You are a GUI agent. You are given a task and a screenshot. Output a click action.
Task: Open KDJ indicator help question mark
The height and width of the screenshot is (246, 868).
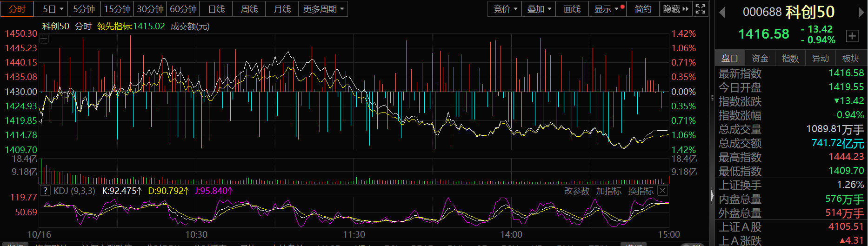coord(45,191)
